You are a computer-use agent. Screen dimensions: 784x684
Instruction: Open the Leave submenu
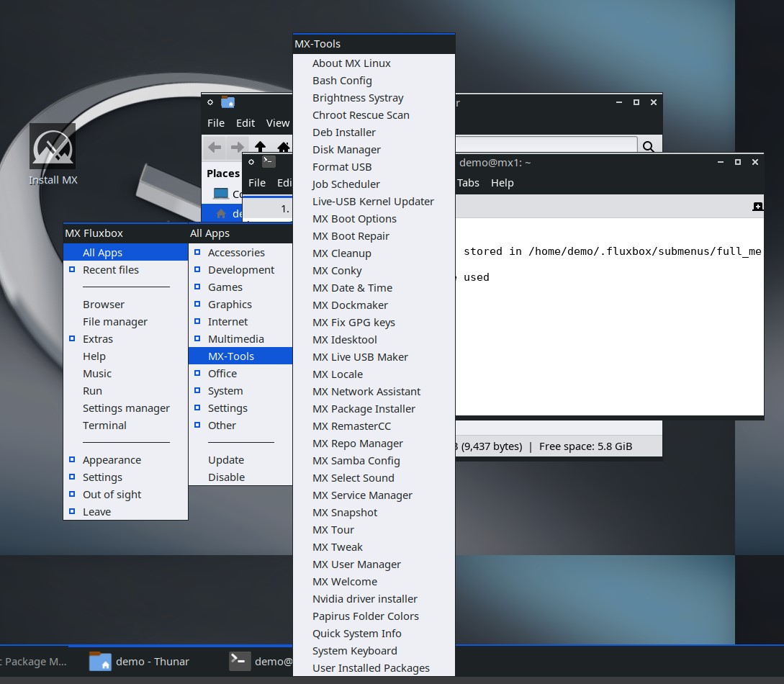(125, 512)
